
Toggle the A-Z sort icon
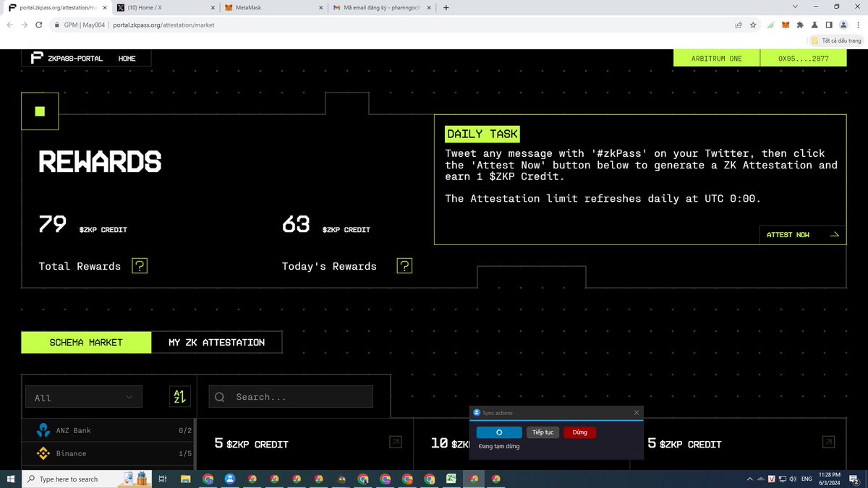179,396
